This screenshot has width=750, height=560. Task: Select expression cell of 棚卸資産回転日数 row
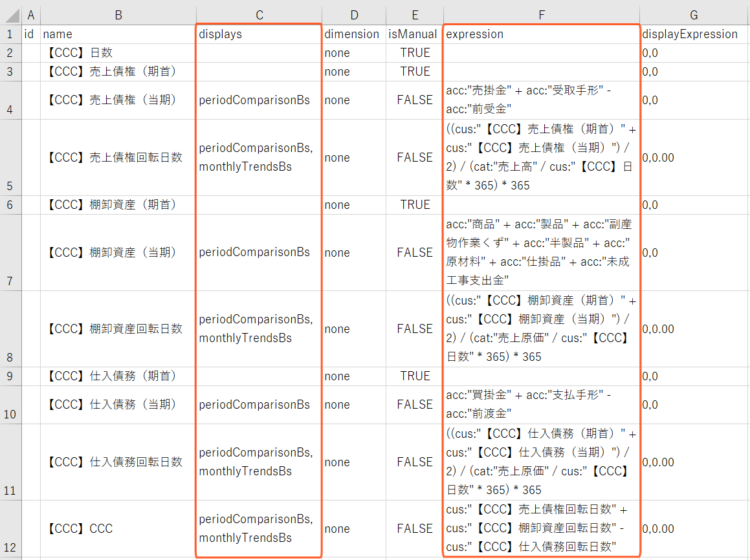pos(542,328)
